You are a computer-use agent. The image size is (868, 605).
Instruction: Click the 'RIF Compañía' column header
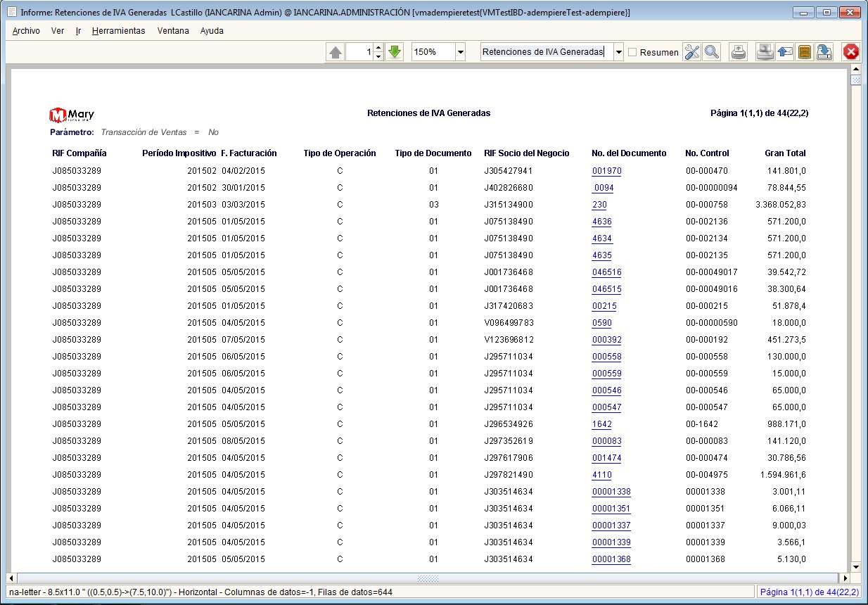pyautogui.click(x=79, y=153)
